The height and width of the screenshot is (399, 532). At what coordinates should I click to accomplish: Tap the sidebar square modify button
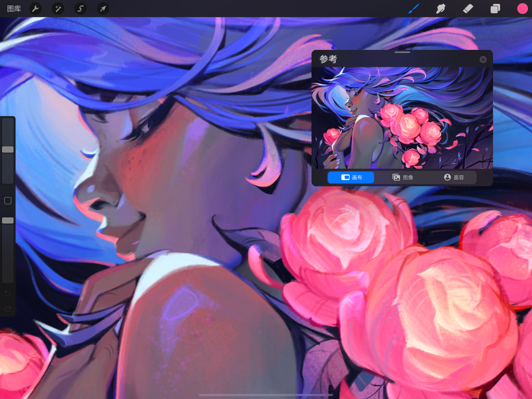point(8,200)
